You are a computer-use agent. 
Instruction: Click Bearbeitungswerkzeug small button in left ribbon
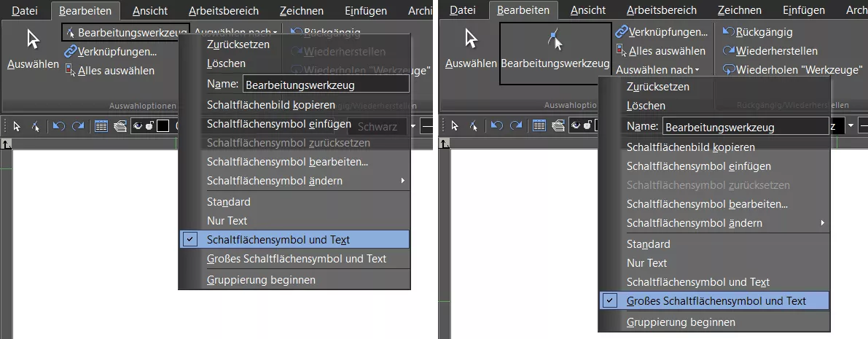(125, 33)
